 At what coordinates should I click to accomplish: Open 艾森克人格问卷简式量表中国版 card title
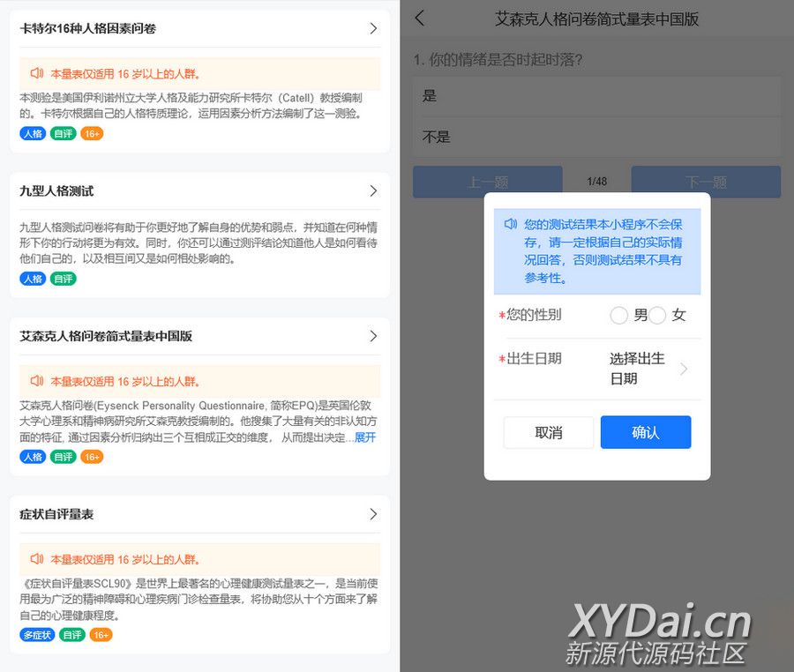[x=106, y=336]
